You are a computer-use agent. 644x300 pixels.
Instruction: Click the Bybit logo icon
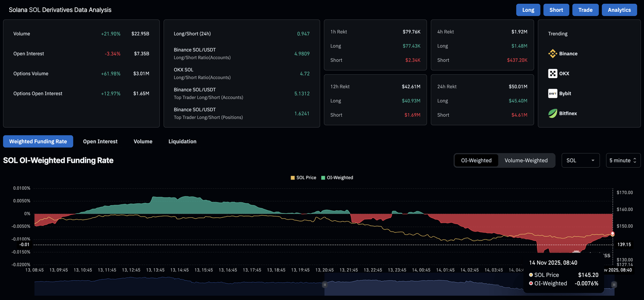pyautogui.click(x=553, y=94)
